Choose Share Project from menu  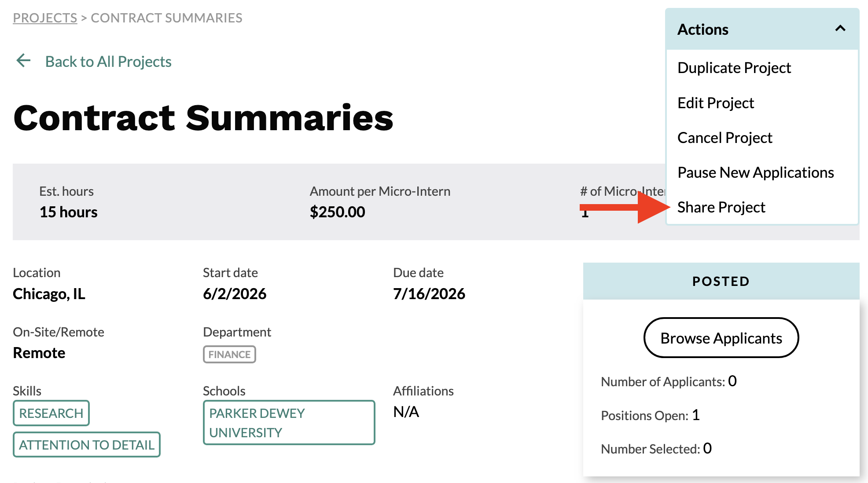click(x=721, y=207)
